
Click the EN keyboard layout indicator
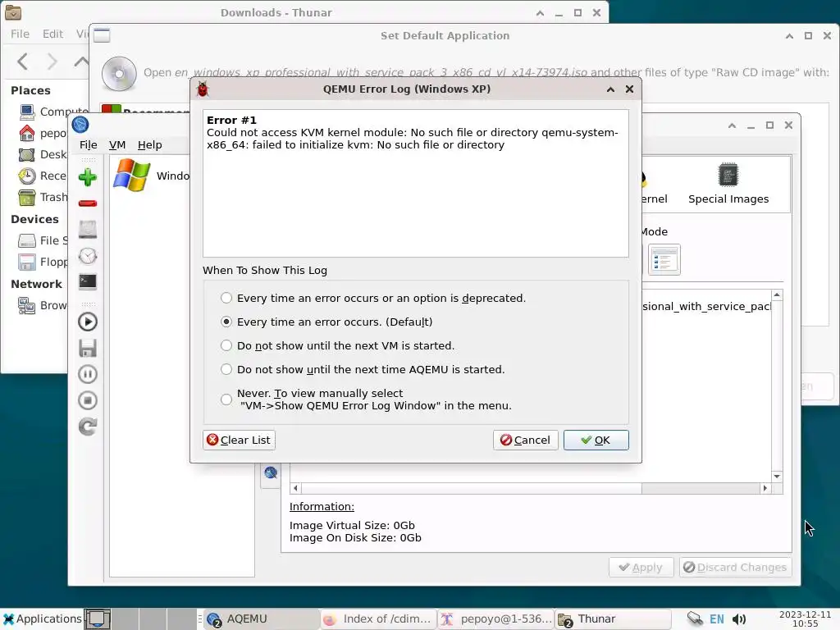pyautogui.click(x=717, y=619)
